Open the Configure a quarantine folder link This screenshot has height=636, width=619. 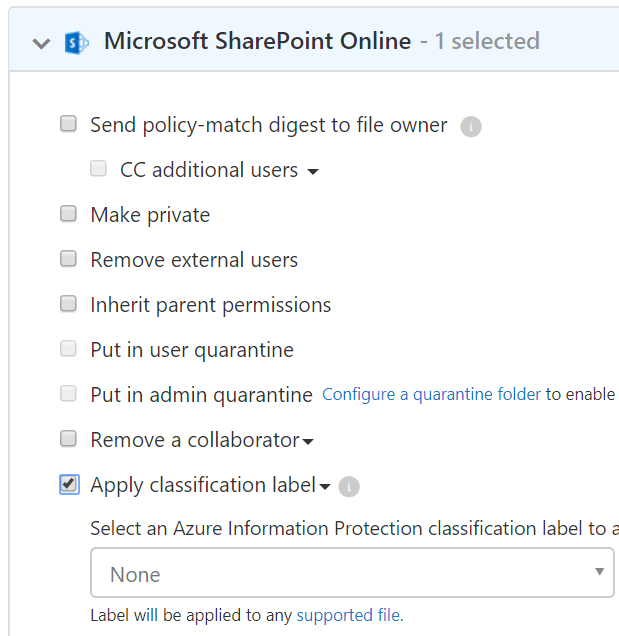click(431, 395)
